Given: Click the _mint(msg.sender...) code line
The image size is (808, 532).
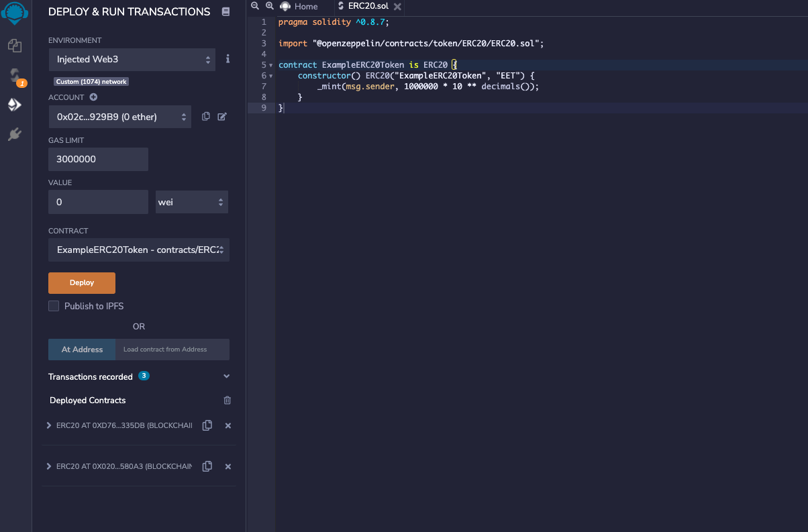Looking at the screenshot, I should click(x=428, y=87).
